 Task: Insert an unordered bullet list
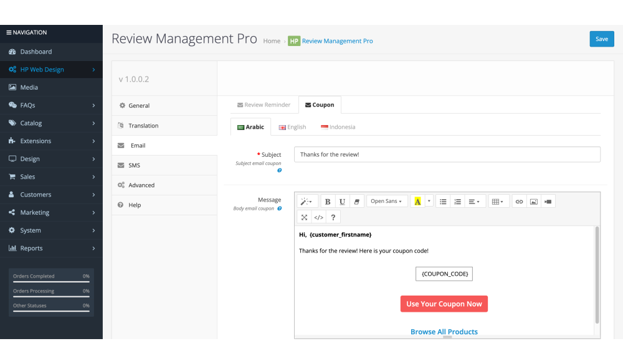point(443,202)
